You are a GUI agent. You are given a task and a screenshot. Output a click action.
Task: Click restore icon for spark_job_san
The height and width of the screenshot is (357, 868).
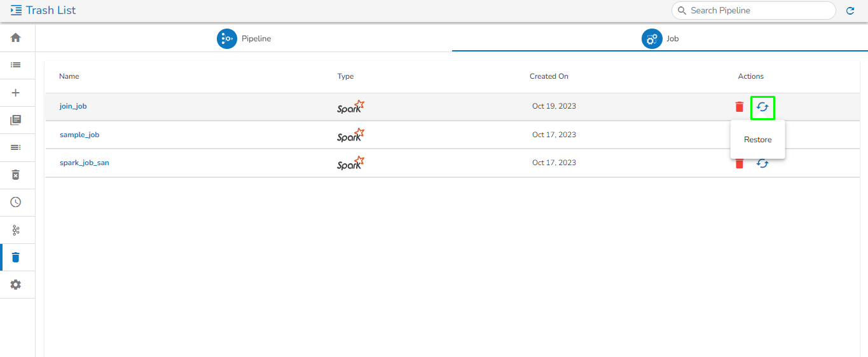[x=762, y=163]
